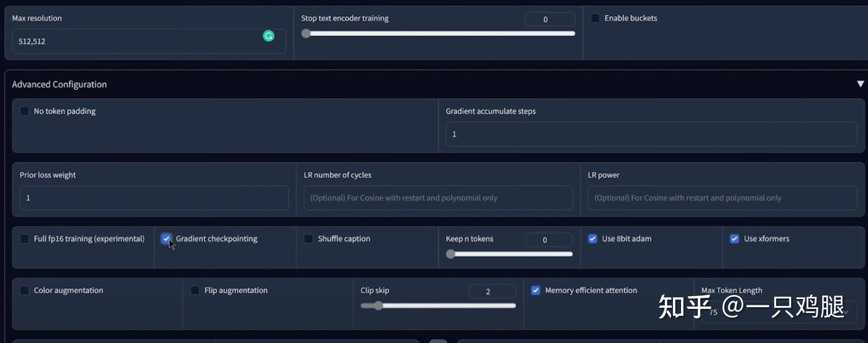The height and width of the screenshot is (343, 868).
Task: Click the green Grammarly icon in Max resolution field
Action: tap(269, 35)
